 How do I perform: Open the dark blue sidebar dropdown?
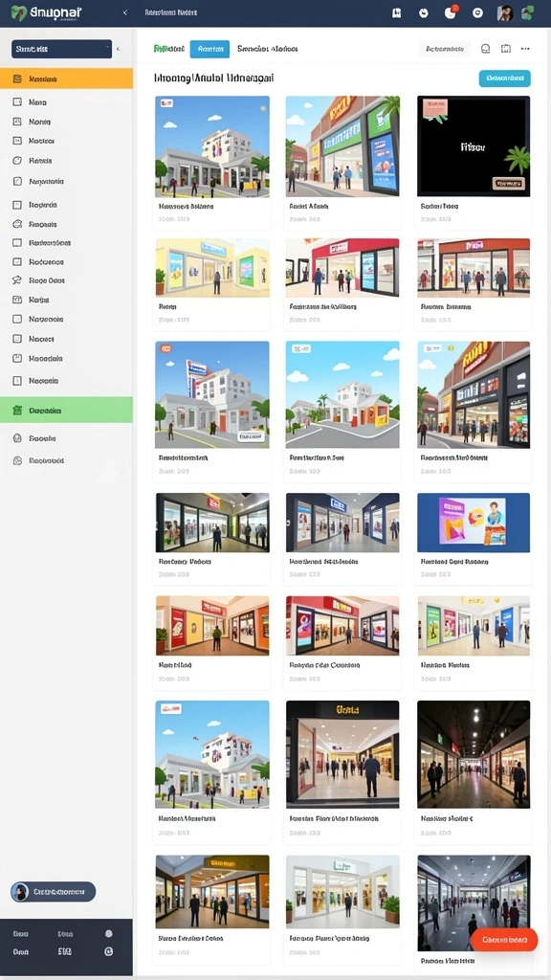pos(61,49)
